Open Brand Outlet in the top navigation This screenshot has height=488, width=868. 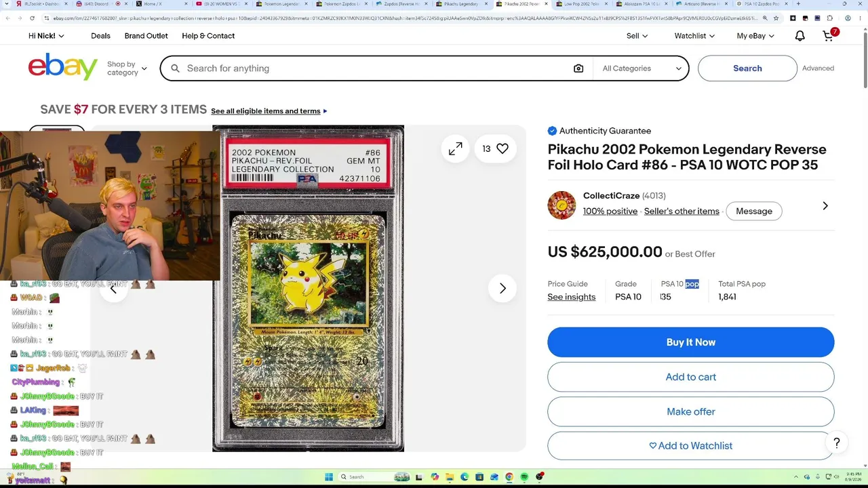pos(146,36)
